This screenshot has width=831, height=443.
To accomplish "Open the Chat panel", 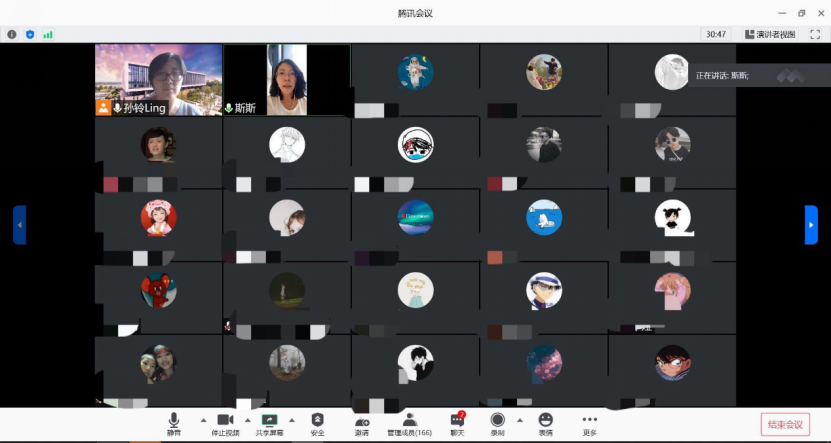I will (x=457, y=422).
